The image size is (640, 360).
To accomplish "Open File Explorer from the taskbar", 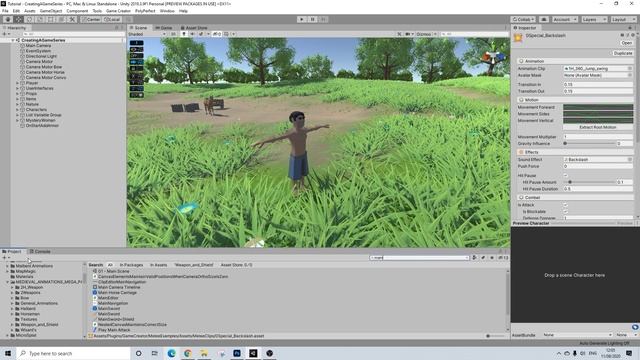I will point(204,353).
